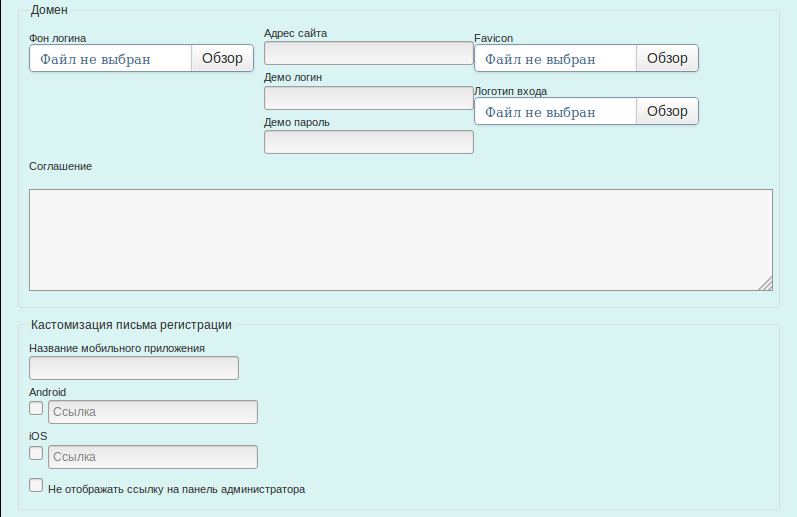797x517 pixels.
Task: Focus the Демо логин input field
Action: [368, 97]
